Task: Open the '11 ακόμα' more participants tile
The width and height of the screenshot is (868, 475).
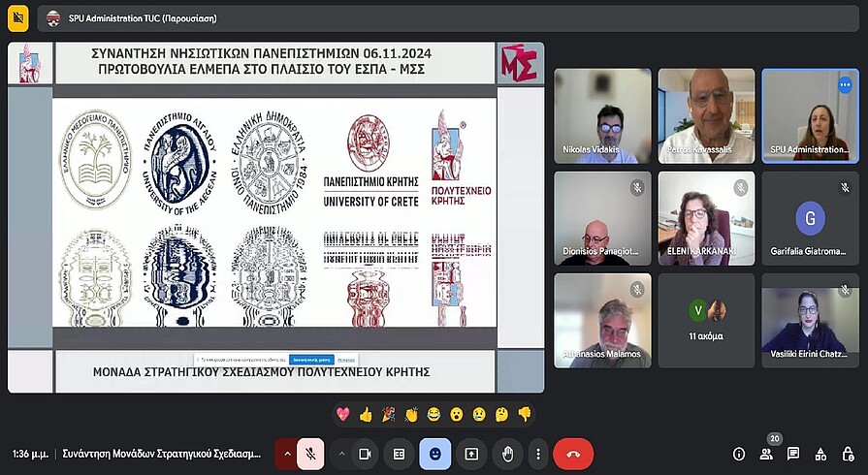Action: (x=706, y=321)
